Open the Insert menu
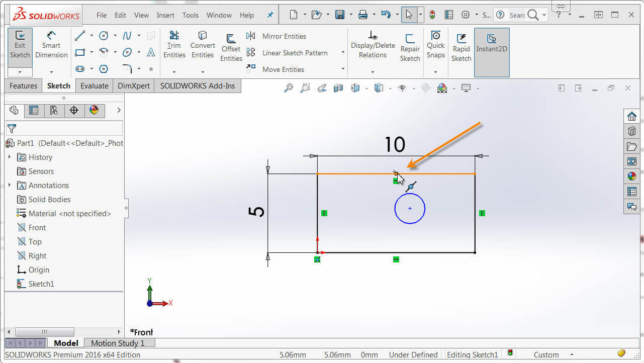This screenshot has width=644, height=363. click(x=165, y=15)
